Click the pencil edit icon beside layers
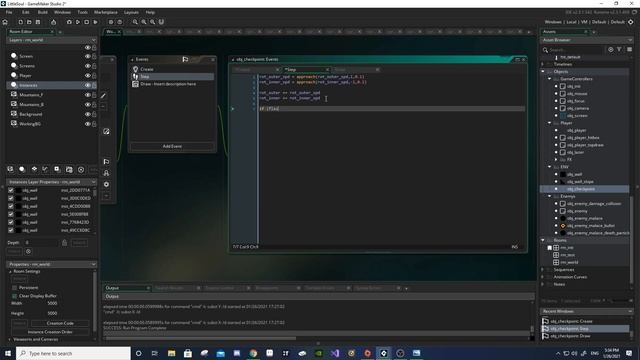This screenshot has height=360, width=640. tap(104, 96)
